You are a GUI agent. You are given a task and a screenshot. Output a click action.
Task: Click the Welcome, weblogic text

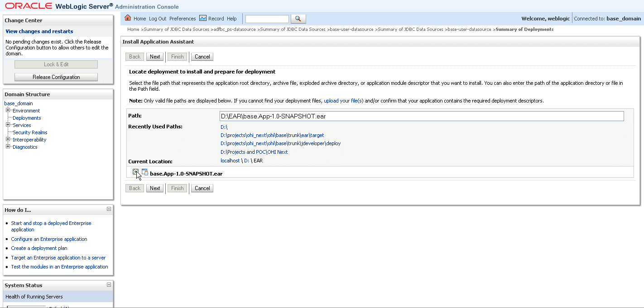pyautogui.click(x=545, y=19)
